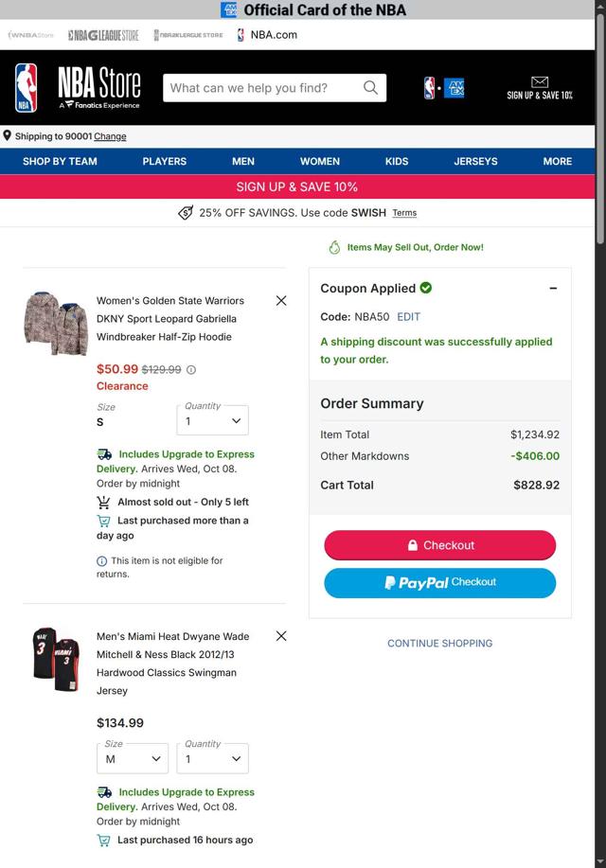Image resolution: width=606 pixels, height=868 pixels.
Task: Remove the Warriors hoodie from cart
Action: pyautogui.click(x=281, y=301)
